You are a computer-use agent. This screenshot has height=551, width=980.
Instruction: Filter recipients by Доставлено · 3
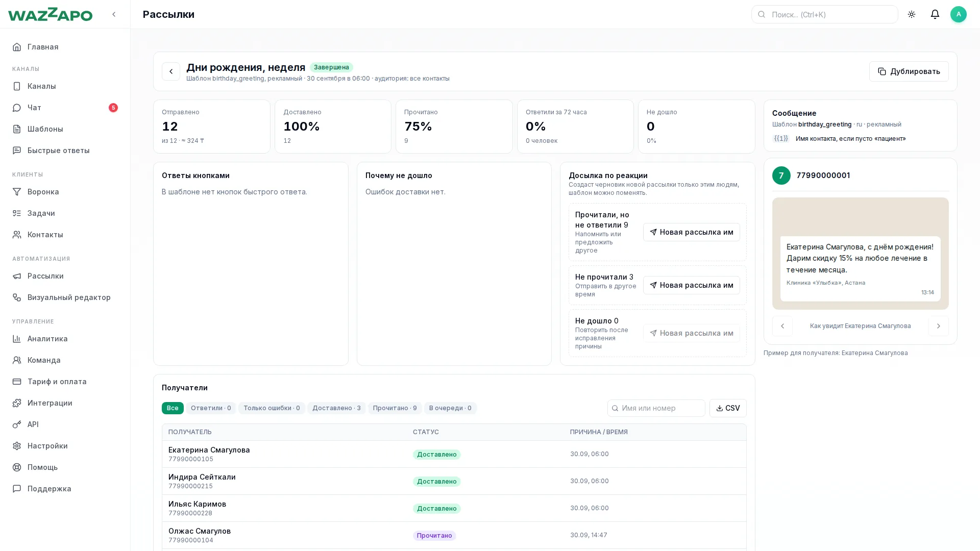tap(336, 408)
